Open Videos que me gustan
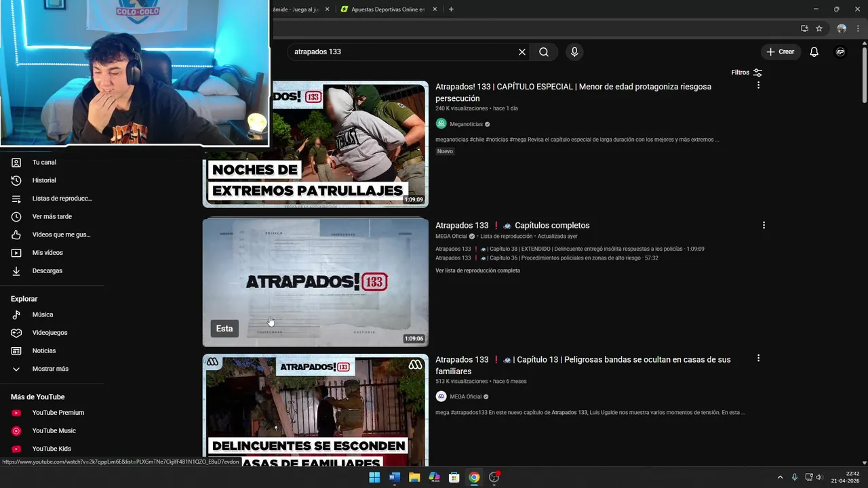Image resolution: width=868 pixels, height=488 pixels. click(x=52, y=235)
